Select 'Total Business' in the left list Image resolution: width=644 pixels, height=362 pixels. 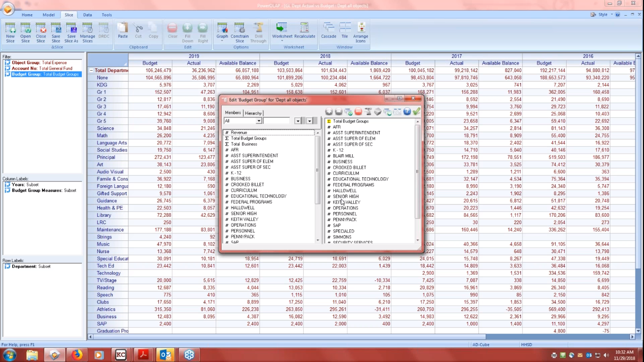click(244, 144)
